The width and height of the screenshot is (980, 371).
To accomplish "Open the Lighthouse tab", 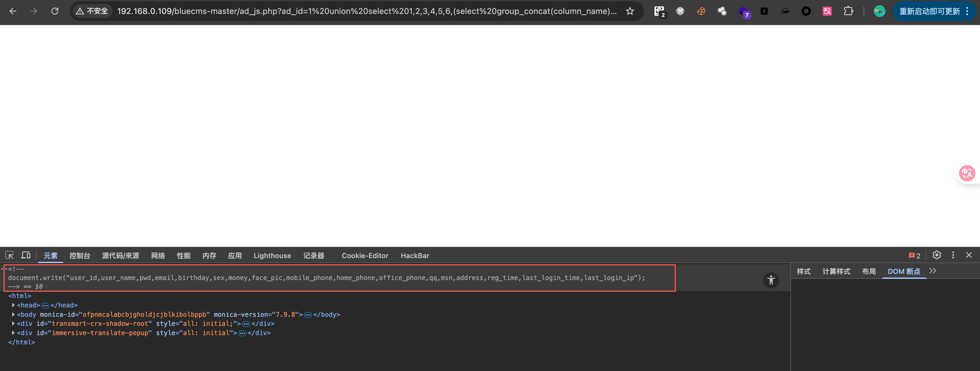I will [272, 256].
